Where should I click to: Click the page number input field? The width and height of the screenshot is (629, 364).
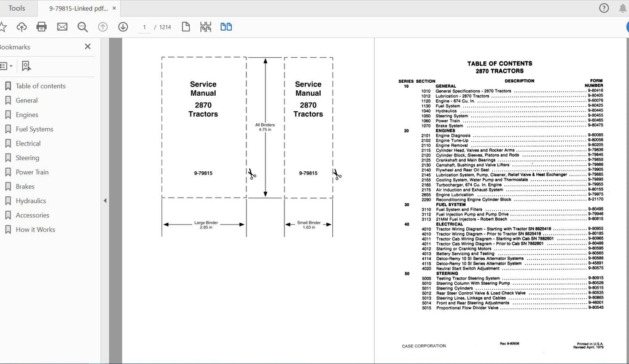144,27
